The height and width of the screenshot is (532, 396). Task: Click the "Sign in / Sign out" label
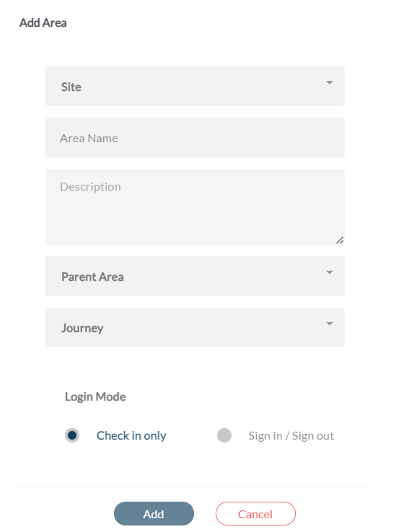click(x=291, y=436)
